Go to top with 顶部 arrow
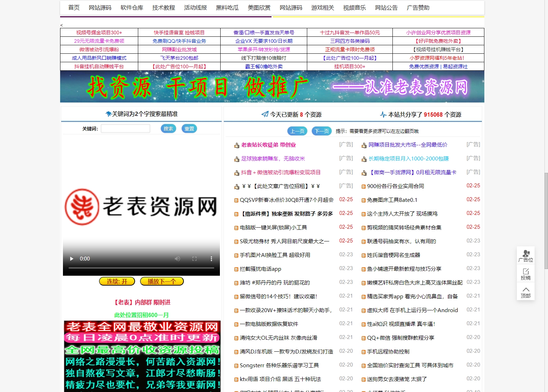 pos(526,292)
